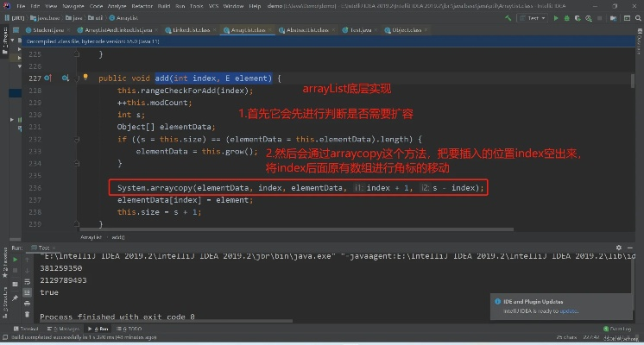Click the Build project hammer icon
Screen dimensions: 644x345
(508, 18)
